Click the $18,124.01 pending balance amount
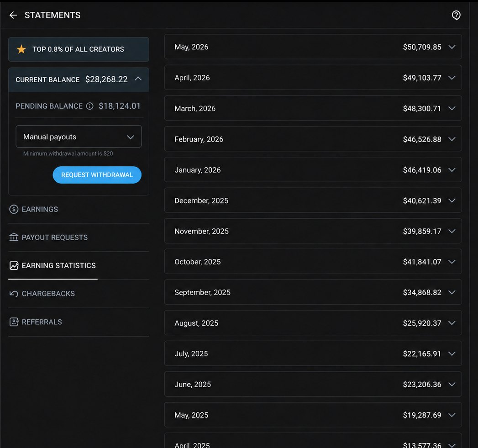Viewport: 478px width, 448px height. coord(120,106)
